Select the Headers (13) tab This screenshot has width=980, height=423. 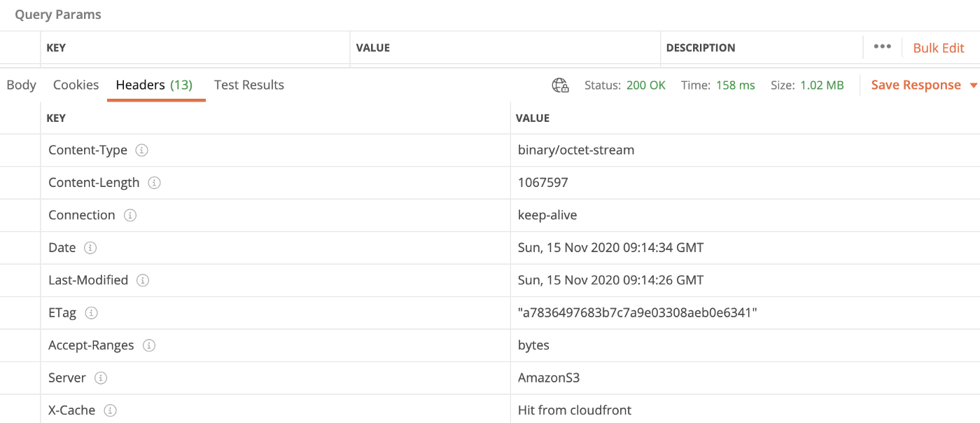click(154, 85)
